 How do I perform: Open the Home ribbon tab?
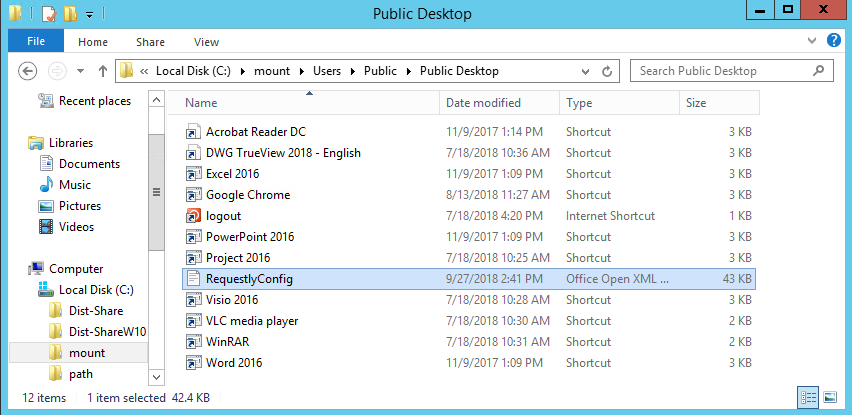click(93, 42)
